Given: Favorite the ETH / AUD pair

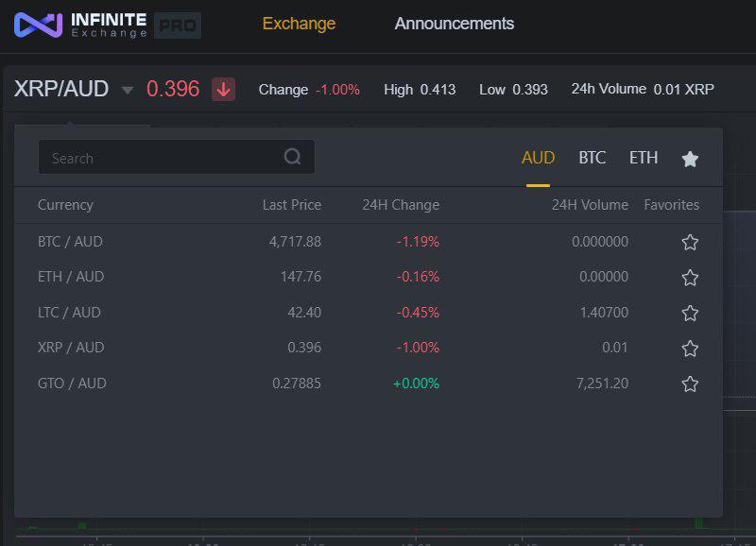Looking at the screenshot, I should tap(690, 278).
